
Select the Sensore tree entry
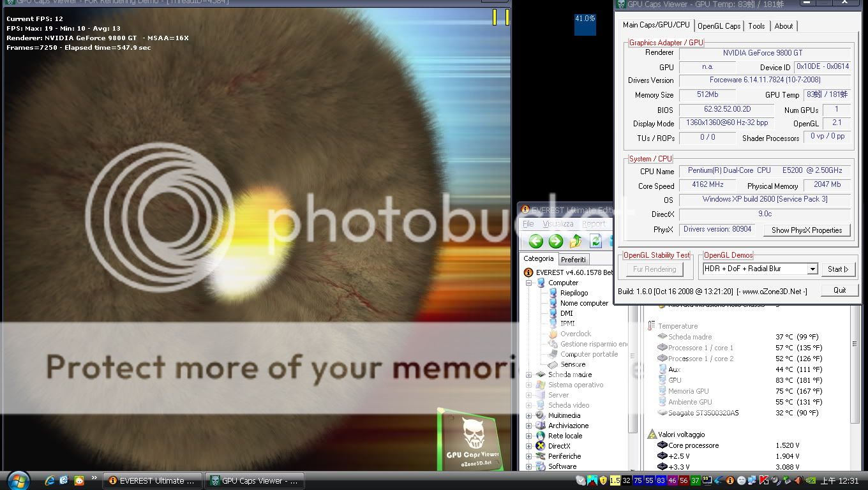tap(572, 364)
